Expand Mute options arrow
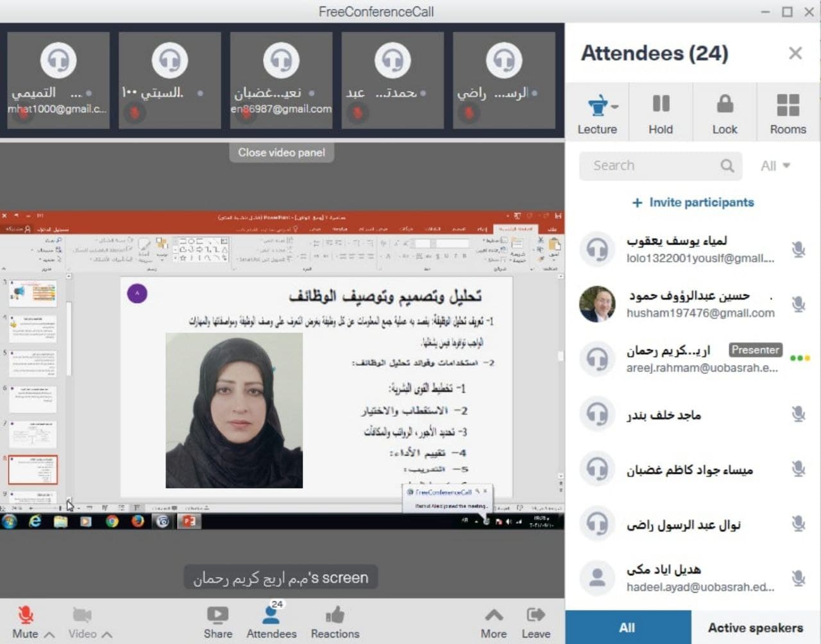The image size is (821, 644). click(49, 634)
